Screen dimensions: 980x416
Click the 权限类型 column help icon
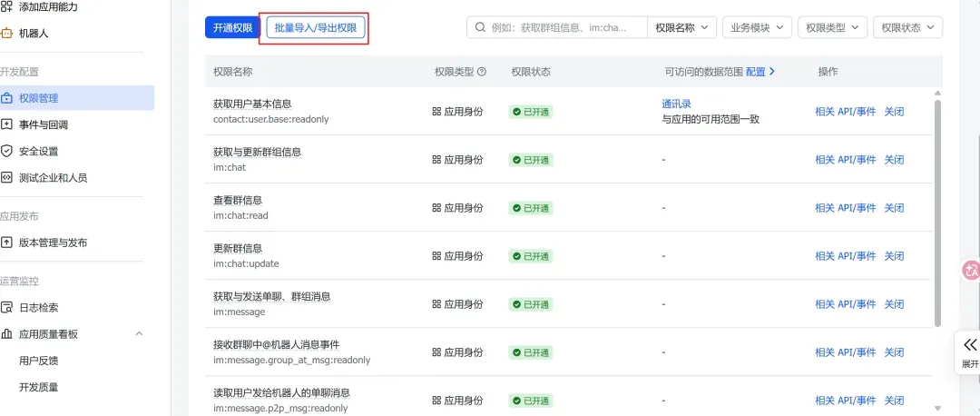(x=482, y=72)
